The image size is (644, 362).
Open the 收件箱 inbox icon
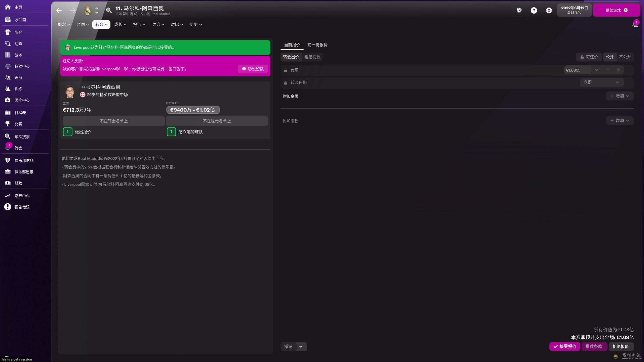(8, 20)
